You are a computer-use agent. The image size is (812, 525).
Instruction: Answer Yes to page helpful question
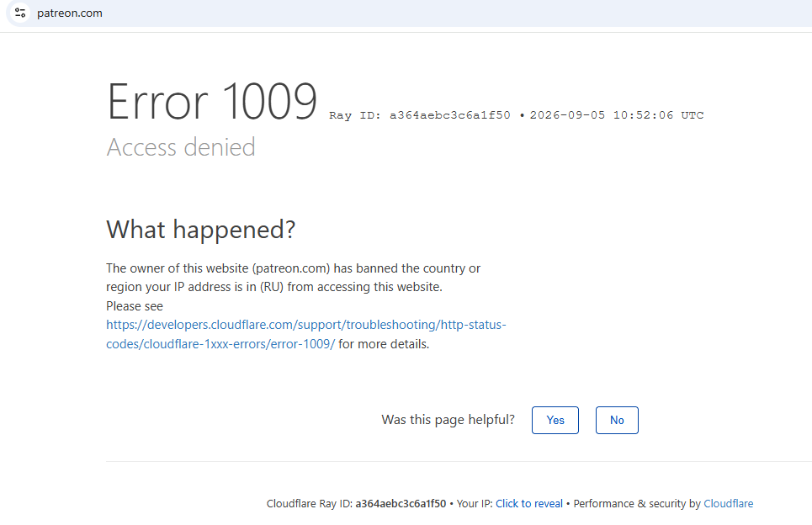555,420
